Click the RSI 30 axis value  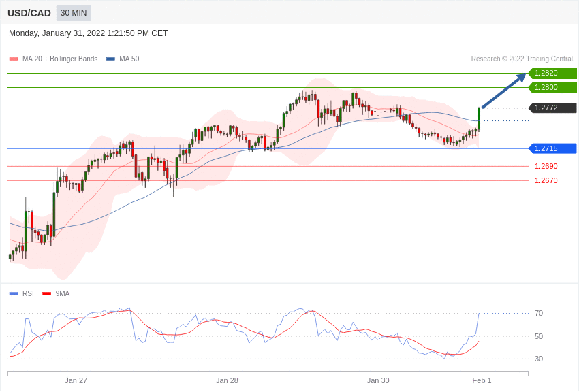coord(539,359)
